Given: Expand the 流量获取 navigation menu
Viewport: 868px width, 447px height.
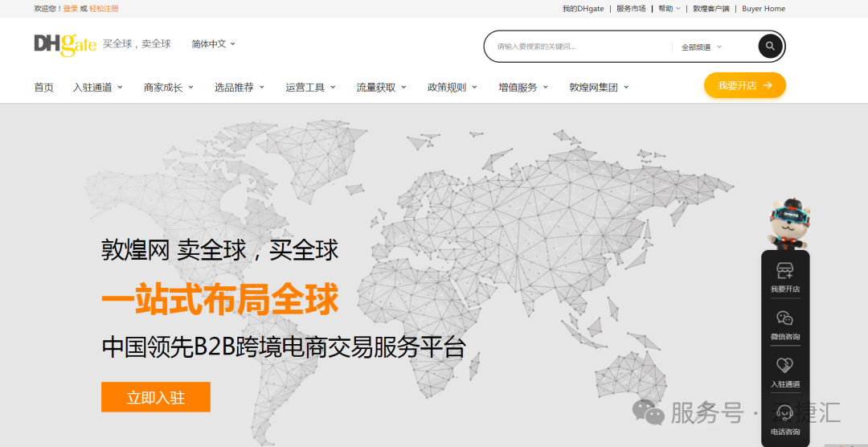Looking at the screenshot, I should [x=381, y=88].
